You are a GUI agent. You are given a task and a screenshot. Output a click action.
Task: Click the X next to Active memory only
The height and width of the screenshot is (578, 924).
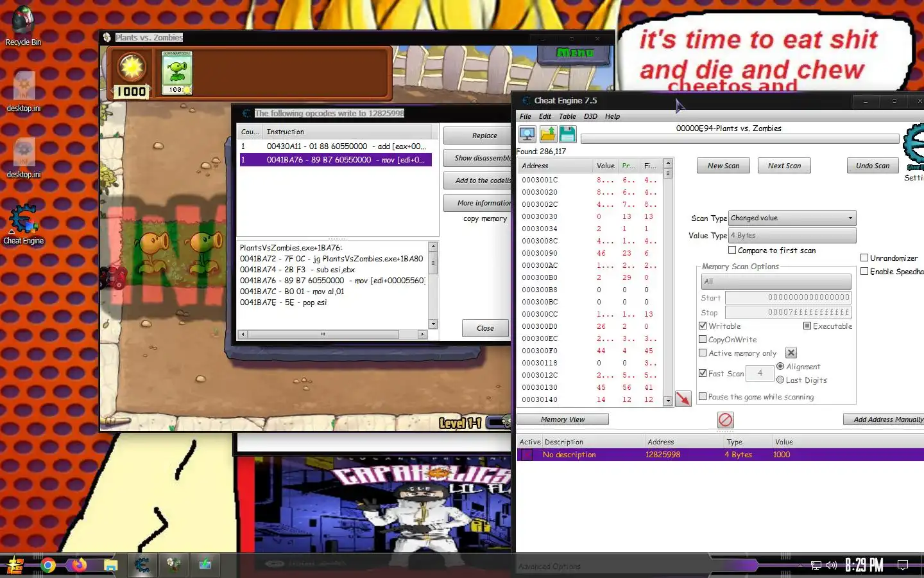click(791, 353)
